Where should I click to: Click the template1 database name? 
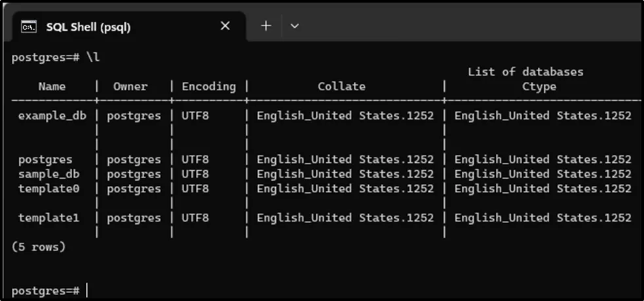coord(48,218)
